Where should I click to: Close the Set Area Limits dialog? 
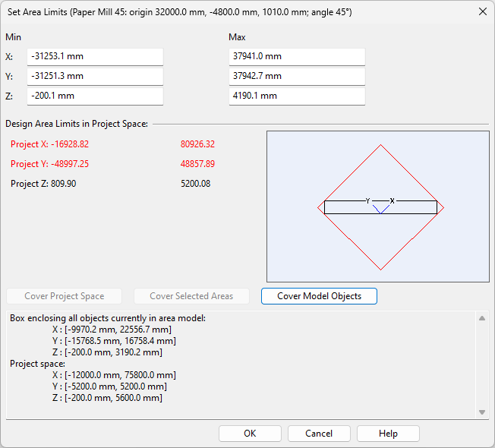[x=482, y=11]
